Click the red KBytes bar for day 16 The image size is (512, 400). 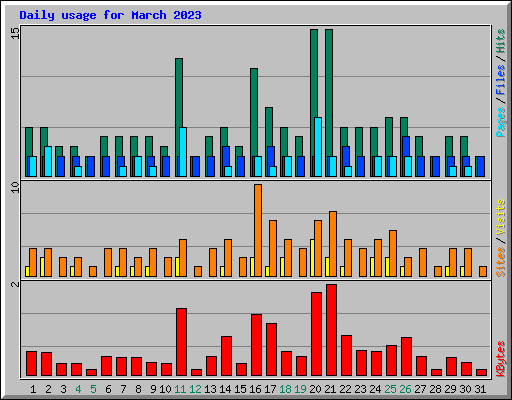[256, 345]
